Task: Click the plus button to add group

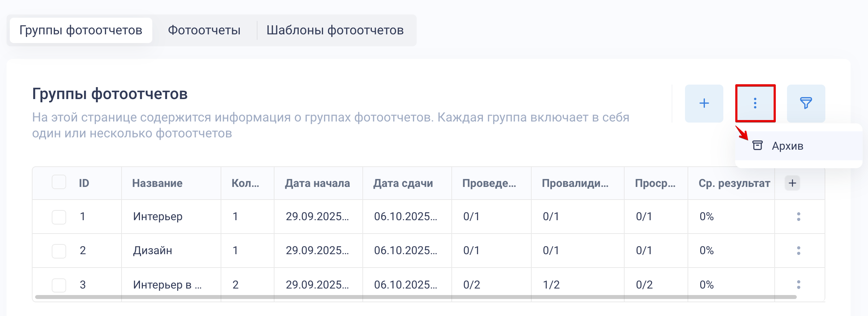Action: point(704,103)
